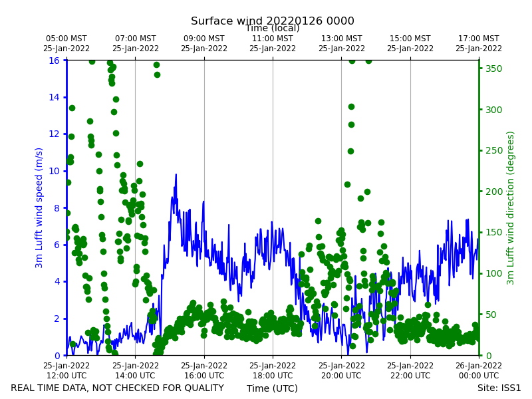The height and width of the screenshot is (399, 532).
Task: Click the 'Time (local)' top axis label
Action: click(x=273, y=28)
